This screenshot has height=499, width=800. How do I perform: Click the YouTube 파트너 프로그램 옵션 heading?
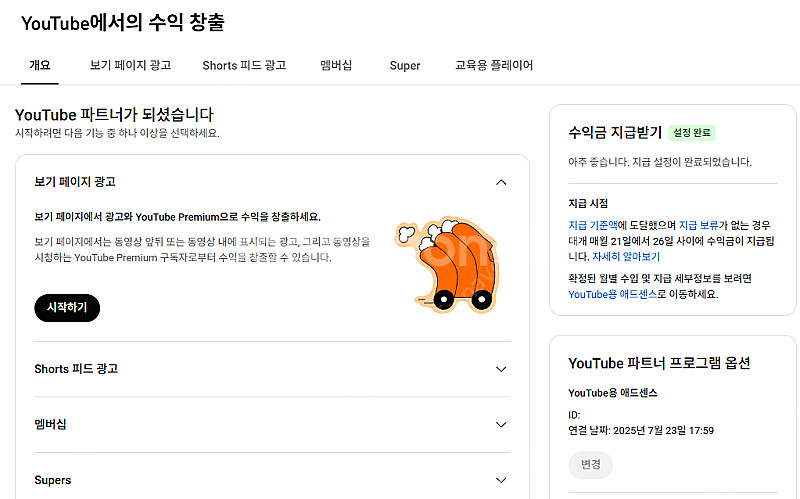coord(659,363)
